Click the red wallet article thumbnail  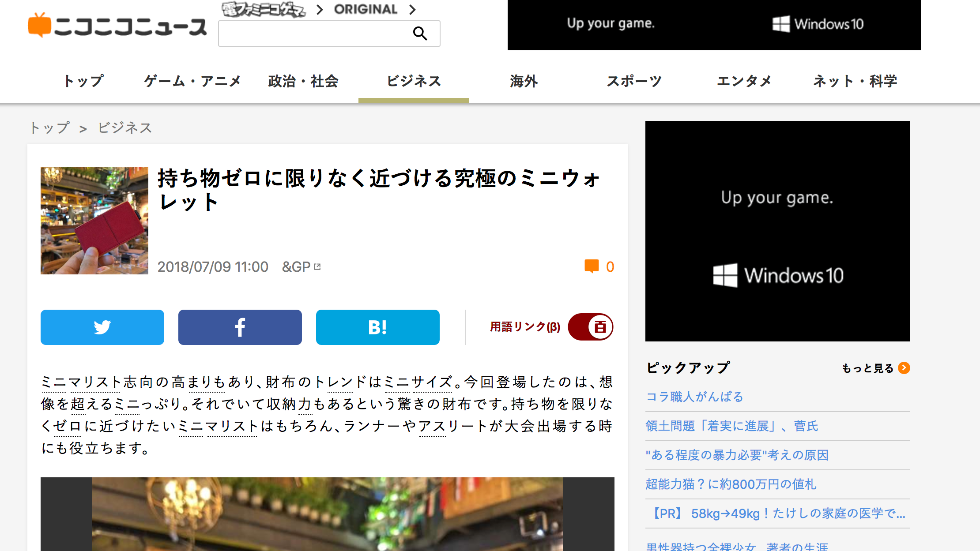click(94, 221)
